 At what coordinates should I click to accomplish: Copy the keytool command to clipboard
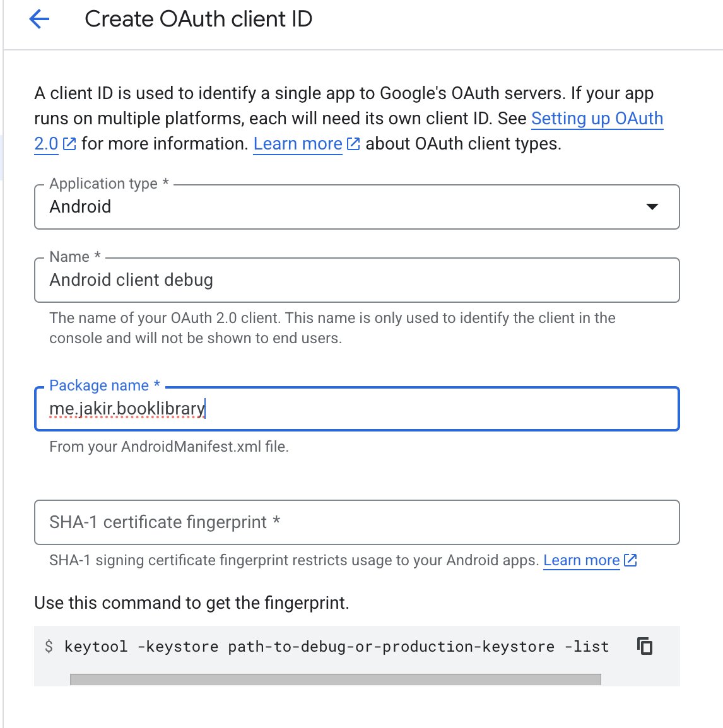[645, 646]
